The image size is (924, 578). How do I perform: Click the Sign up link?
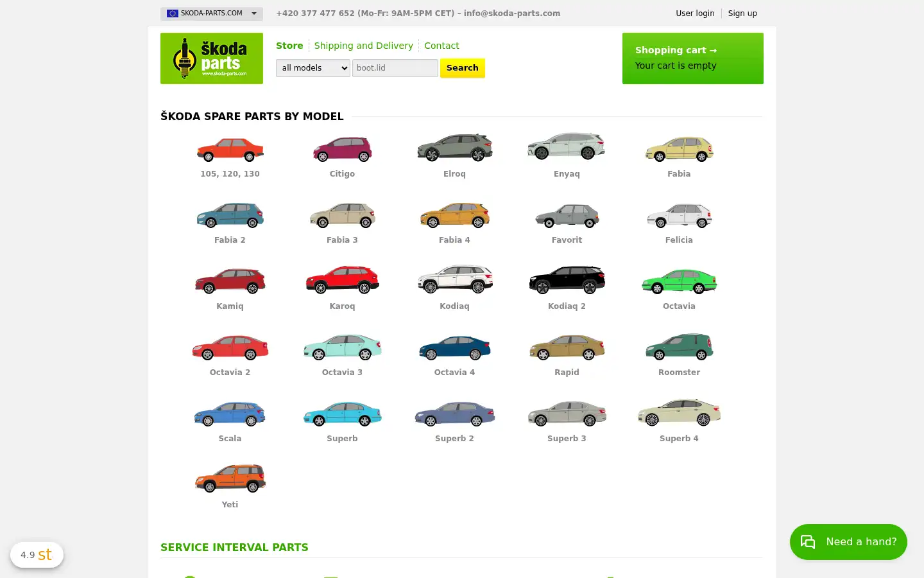[x=742, y=13]
